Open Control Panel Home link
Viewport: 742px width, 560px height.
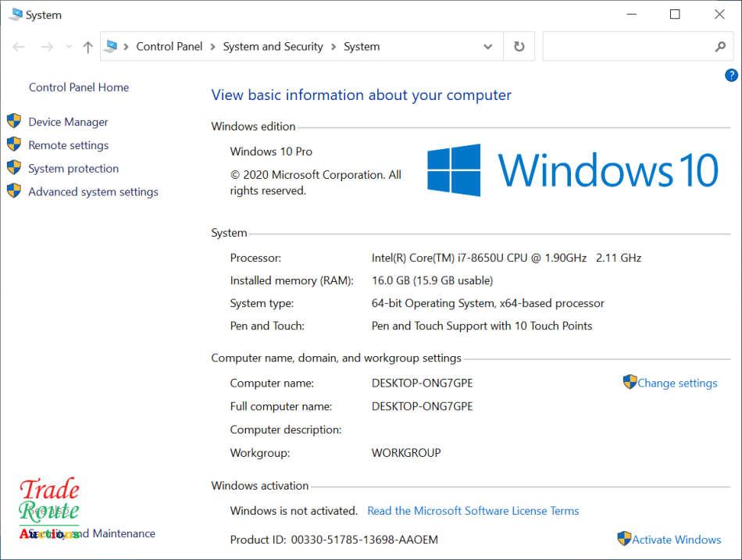click(79, 87)
